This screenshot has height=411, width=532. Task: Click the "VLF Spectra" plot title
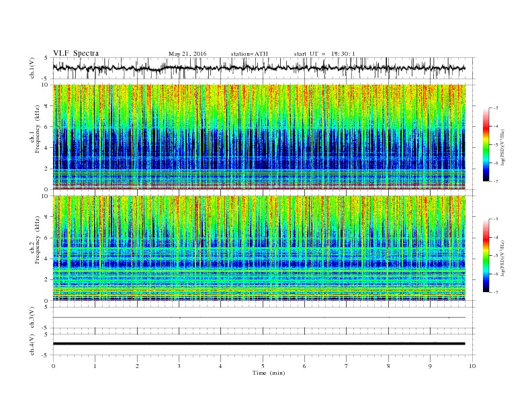(76, 53)
